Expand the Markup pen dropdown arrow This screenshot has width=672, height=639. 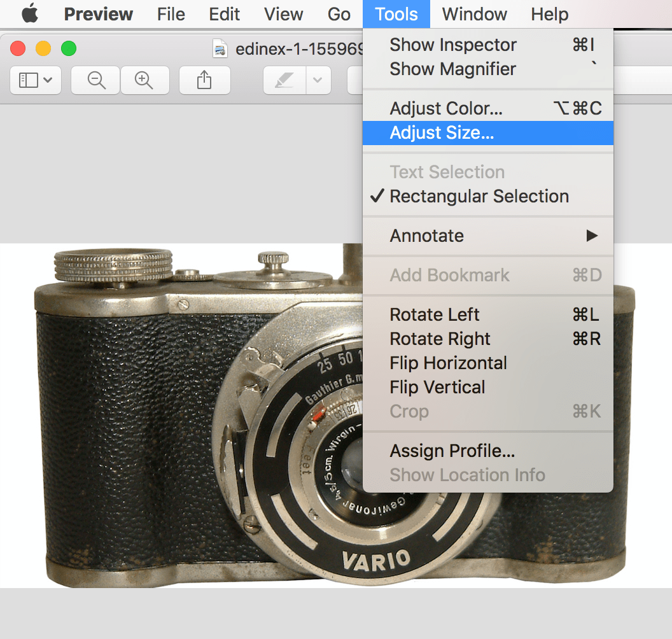(x=318, y=80)
